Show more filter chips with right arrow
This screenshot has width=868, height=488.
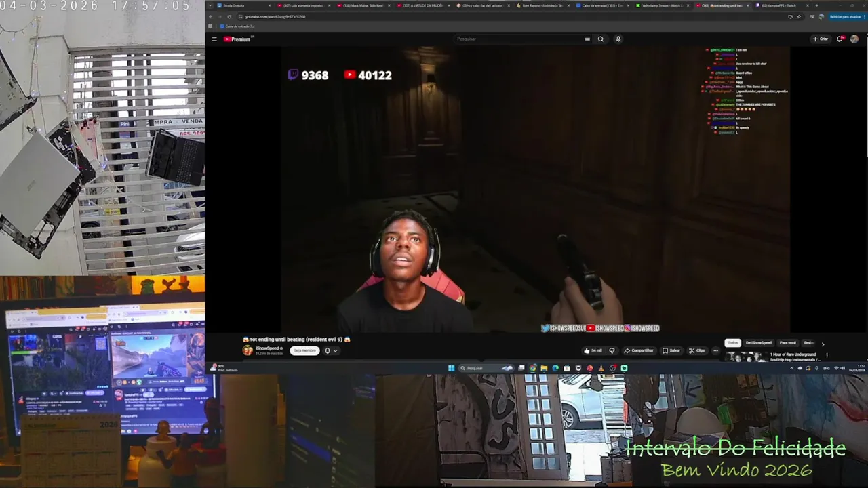823,344
